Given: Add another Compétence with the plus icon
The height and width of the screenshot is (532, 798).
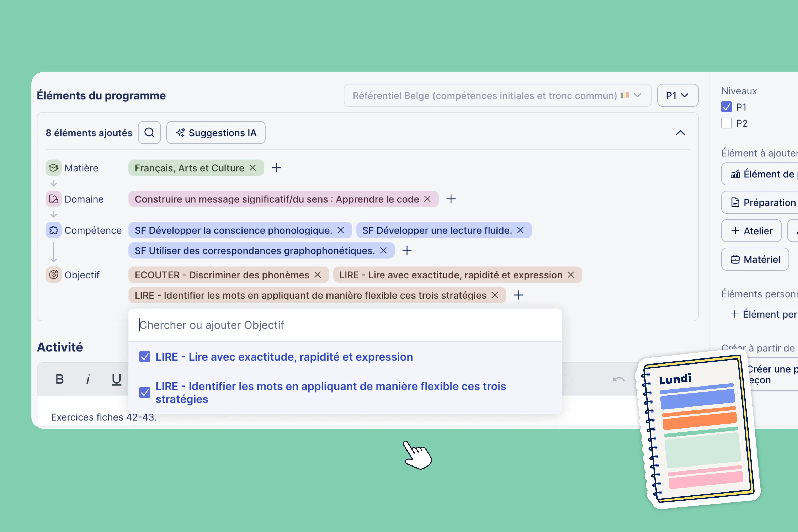Looking at the screenshot, I should [x=407, y=251].
